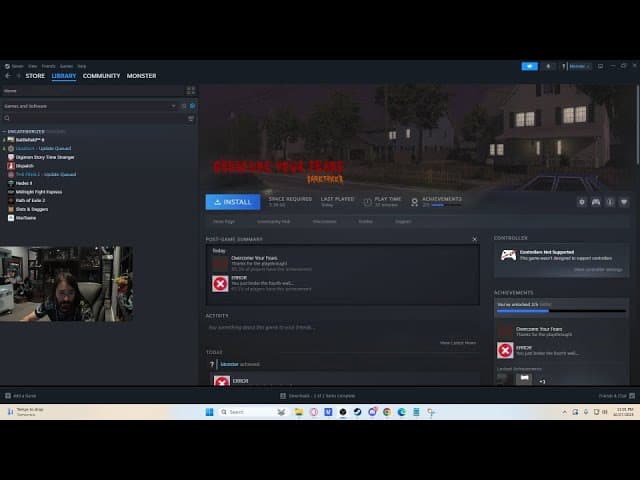Screen dimensions: 640x480
Task: Go back with the arrow icon
Action: click(8, 76)
